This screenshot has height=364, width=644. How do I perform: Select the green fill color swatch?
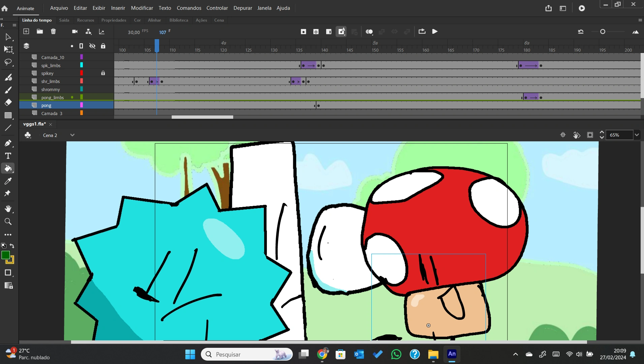tap(6, 255)
